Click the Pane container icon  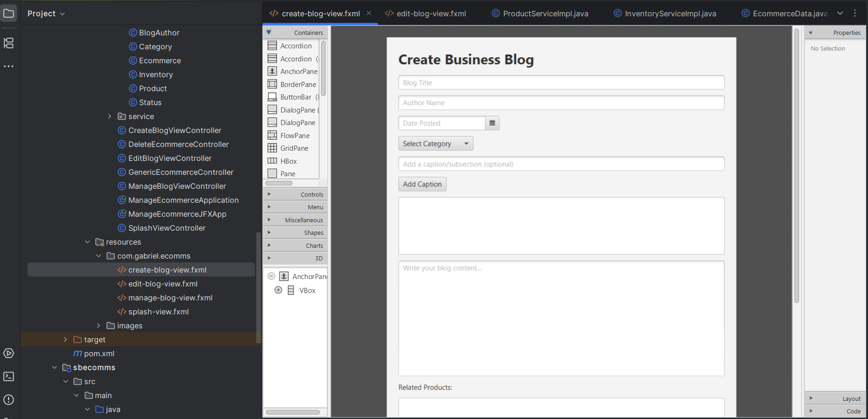coord(272,173)
